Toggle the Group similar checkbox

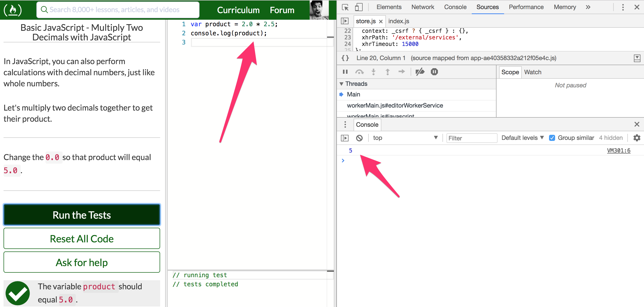click(552, 138)
